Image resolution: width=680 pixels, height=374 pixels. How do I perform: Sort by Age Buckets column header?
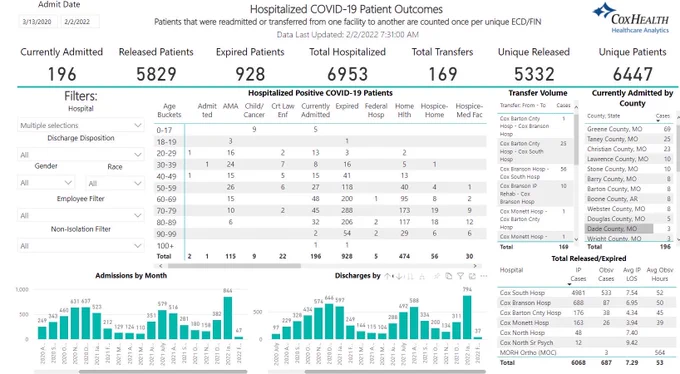[169, 110]
